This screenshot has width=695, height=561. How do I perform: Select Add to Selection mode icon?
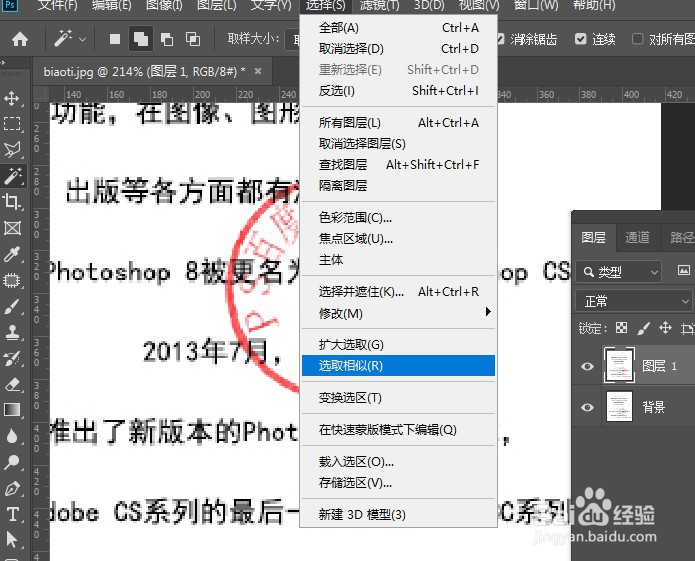141,39
